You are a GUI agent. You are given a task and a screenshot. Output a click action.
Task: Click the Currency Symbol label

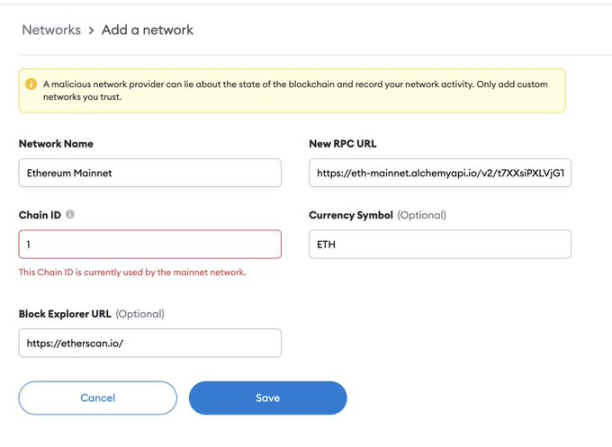point(351,214)
